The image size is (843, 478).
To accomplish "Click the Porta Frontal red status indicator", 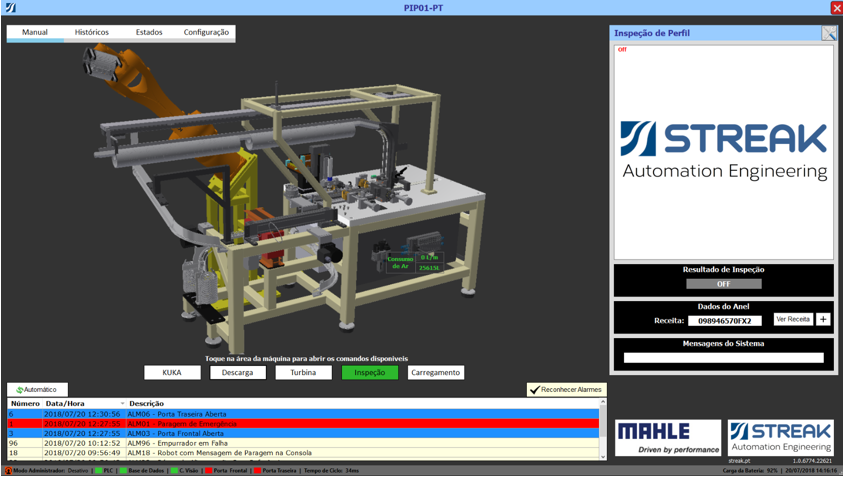I will tap(208, 470).
